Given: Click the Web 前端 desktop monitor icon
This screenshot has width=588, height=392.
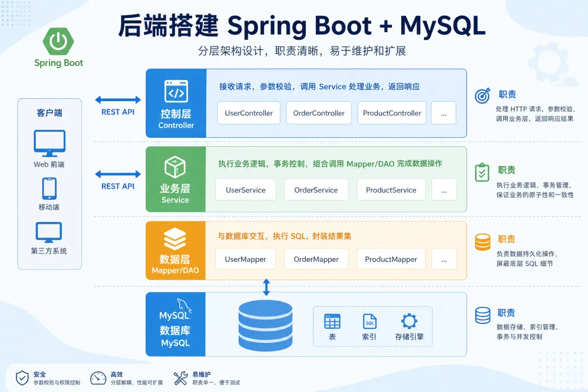Looking at the screenshot, I should pos(50,143).
